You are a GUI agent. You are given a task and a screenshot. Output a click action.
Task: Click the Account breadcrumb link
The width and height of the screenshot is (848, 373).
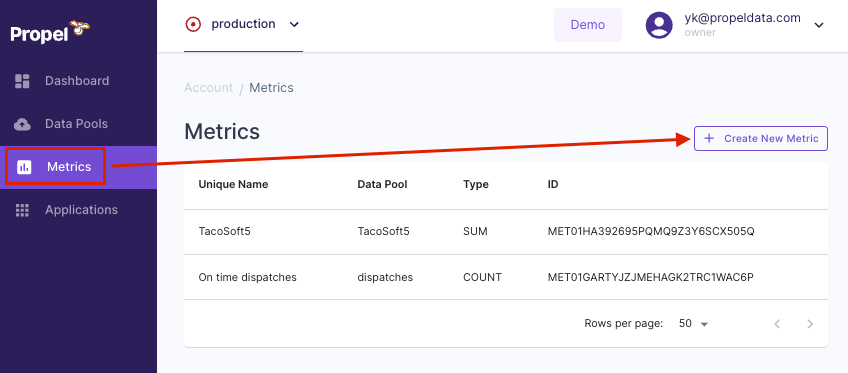pyautogui.click(x=209, y=88)
